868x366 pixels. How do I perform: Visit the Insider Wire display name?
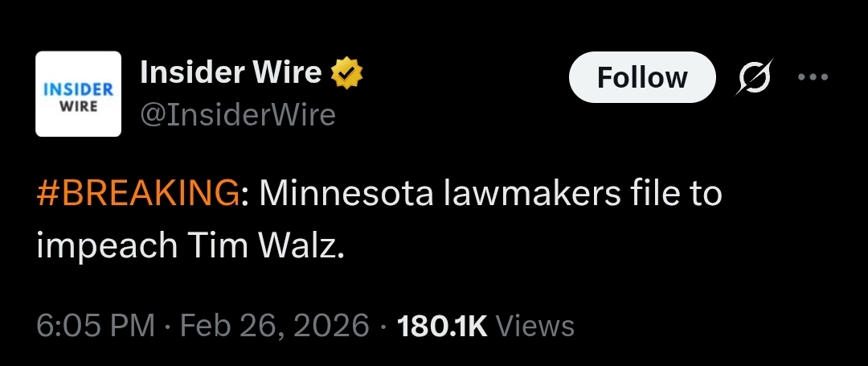(231, 72)
